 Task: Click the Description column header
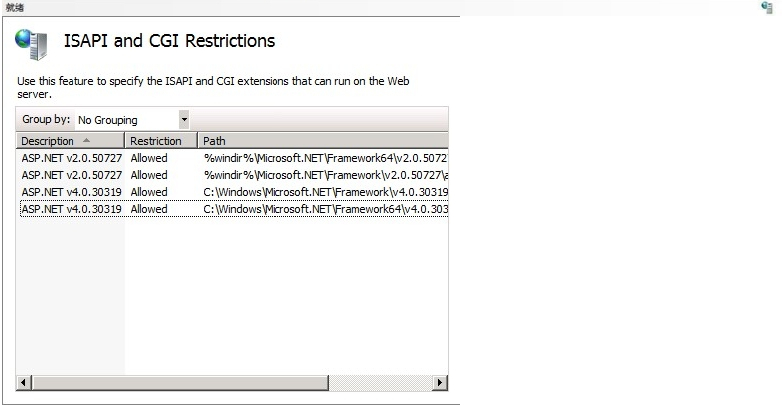pyautogui.click(x=48, y=141)
